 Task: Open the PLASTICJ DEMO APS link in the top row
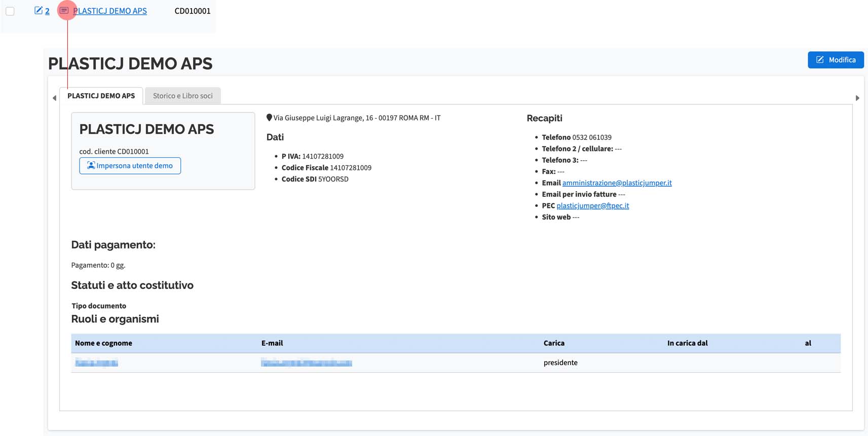click(110, 11)
